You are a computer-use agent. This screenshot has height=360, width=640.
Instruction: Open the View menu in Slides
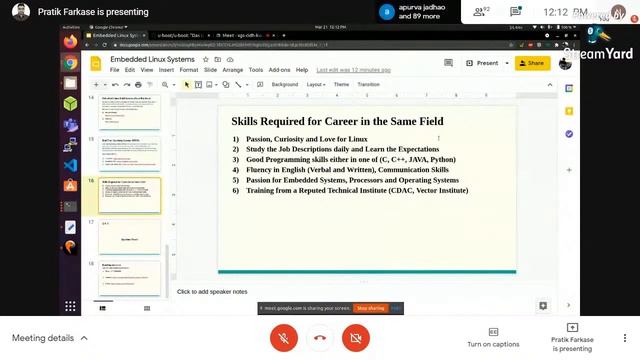click(147, 70)
